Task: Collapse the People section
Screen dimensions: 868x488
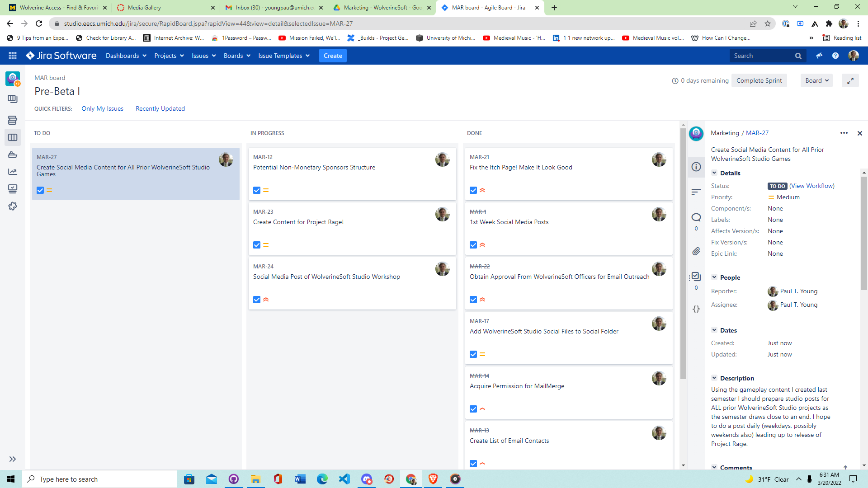Action: click(x=714, y=277)
